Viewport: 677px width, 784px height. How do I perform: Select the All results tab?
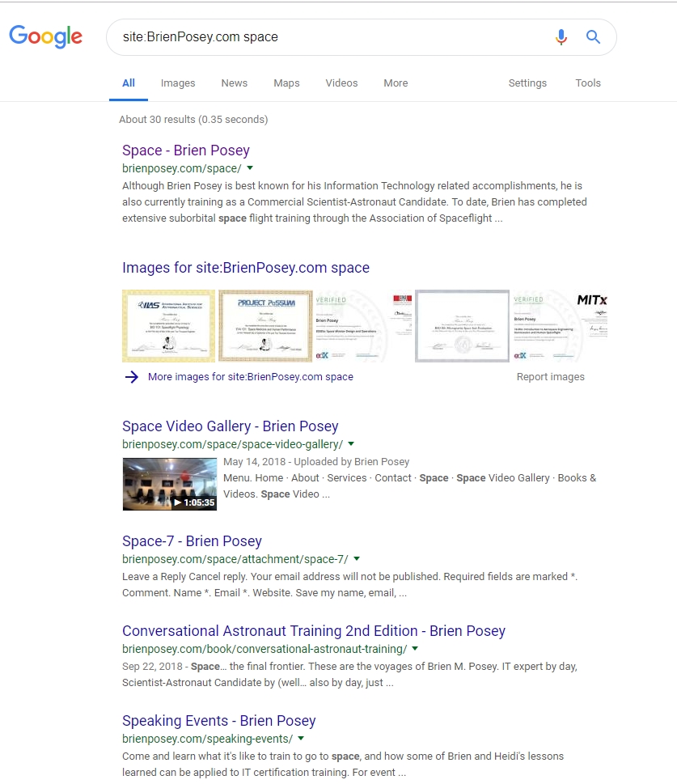click(x=129, y=83)
